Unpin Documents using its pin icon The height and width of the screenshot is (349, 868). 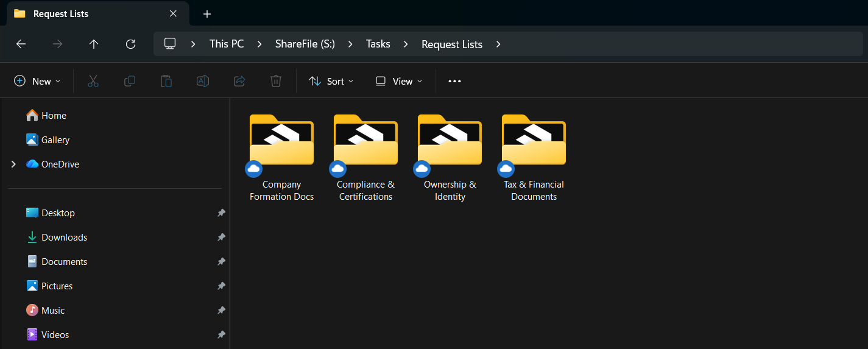pos(221,261)
